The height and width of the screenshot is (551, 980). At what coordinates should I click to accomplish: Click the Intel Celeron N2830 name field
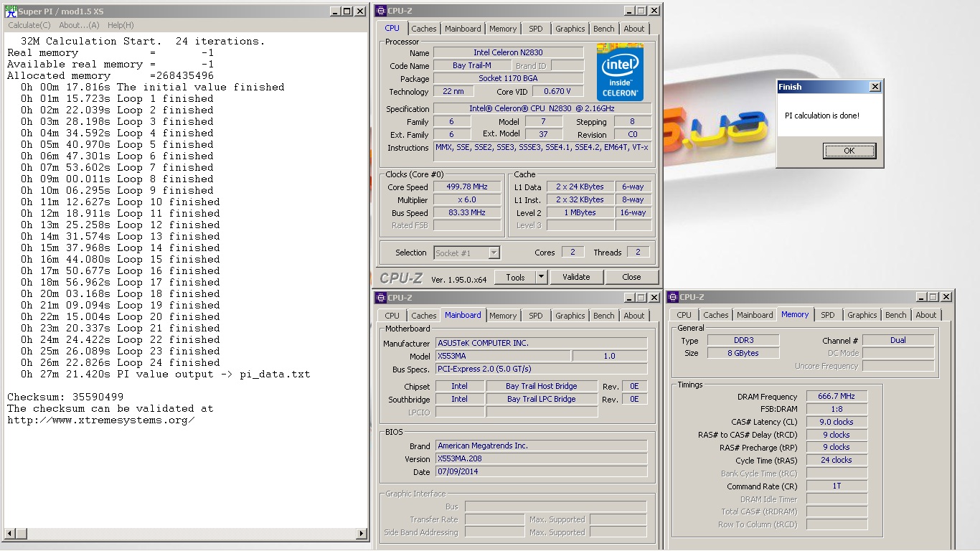(508, 52)
